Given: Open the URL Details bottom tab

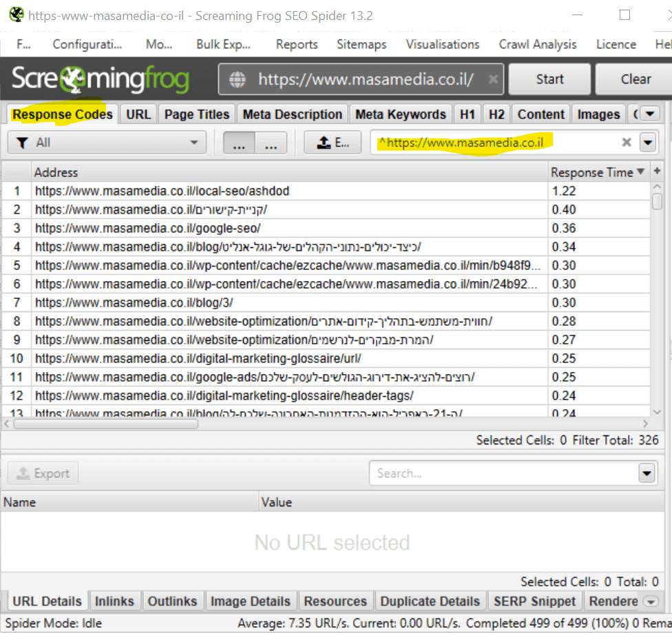Looking at the screenshot, I should (47, 601).
